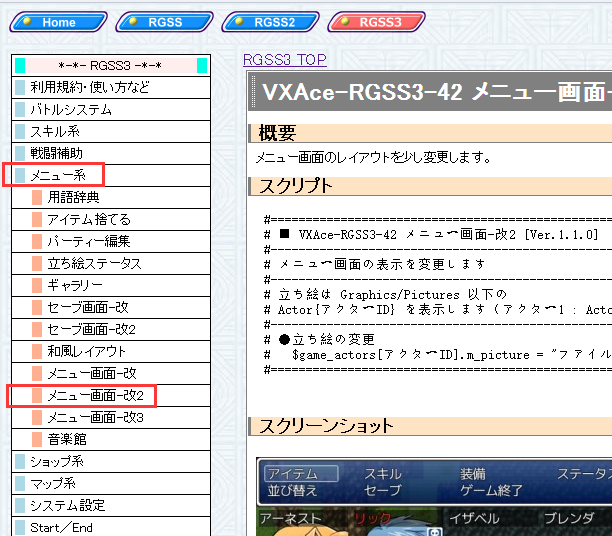
Task: Open the メニュー画面-改 page
Action: point(111,373)
